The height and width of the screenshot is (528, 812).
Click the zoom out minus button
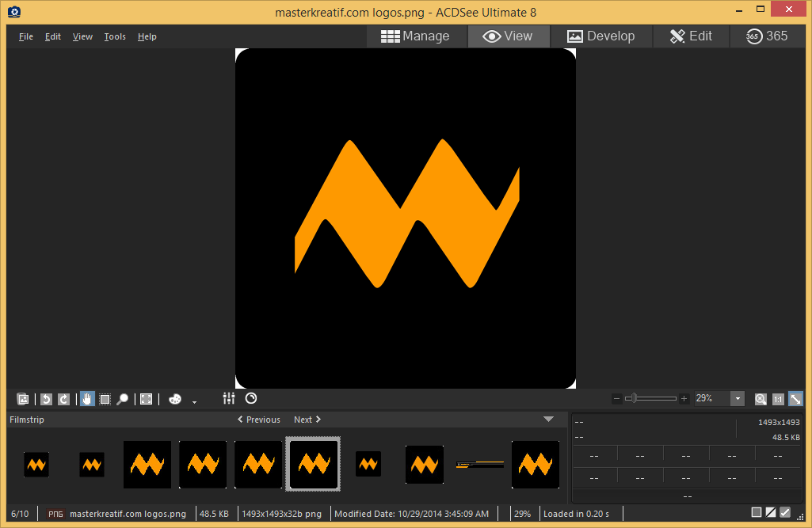pyautogui.click(x=616, y=399)
